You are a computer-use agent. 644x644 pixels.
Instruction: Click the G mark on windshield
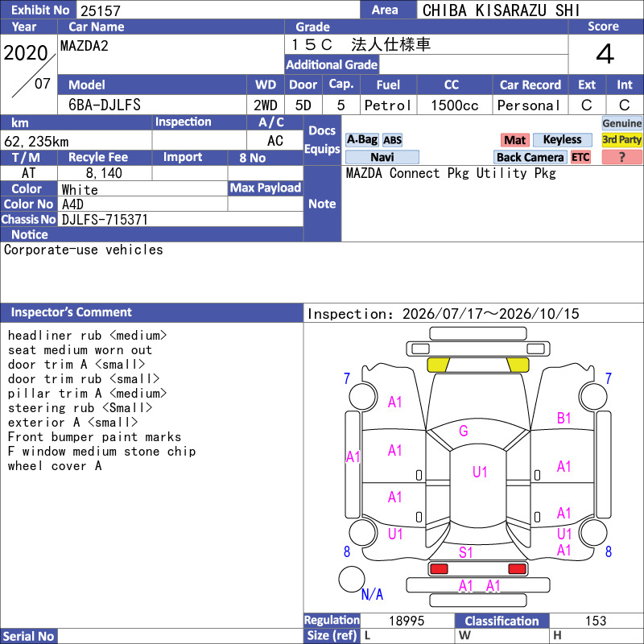pos(464,431)
